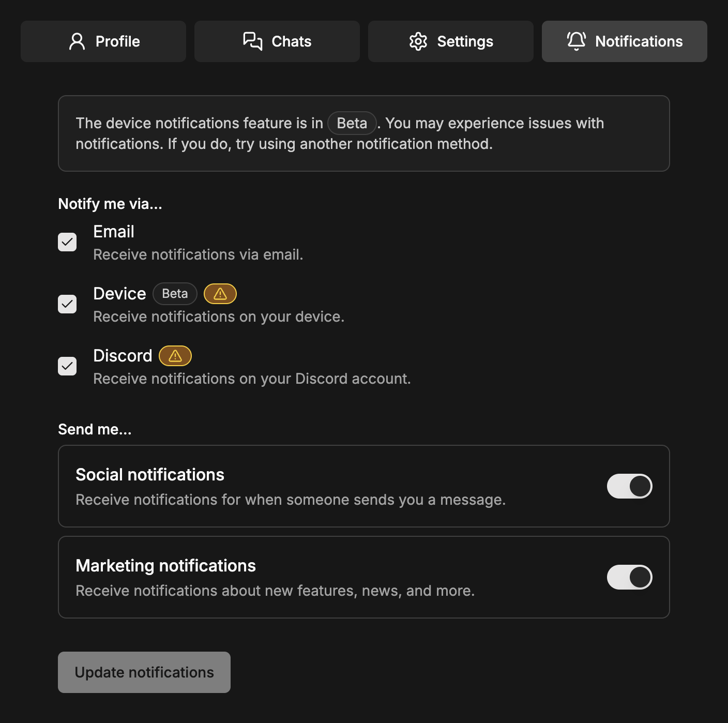This screenshot has height=723, width=728.
Task: Disable the Marketing notifications switch
Action: click(x=629, y=577)
